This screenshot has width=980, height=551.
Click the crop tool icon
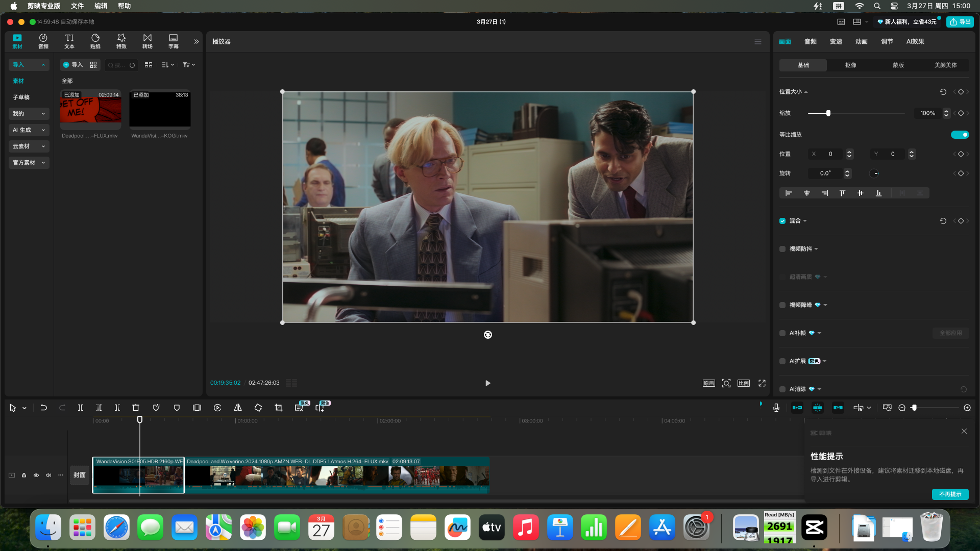pyautogui.click(x=279, y=408)
